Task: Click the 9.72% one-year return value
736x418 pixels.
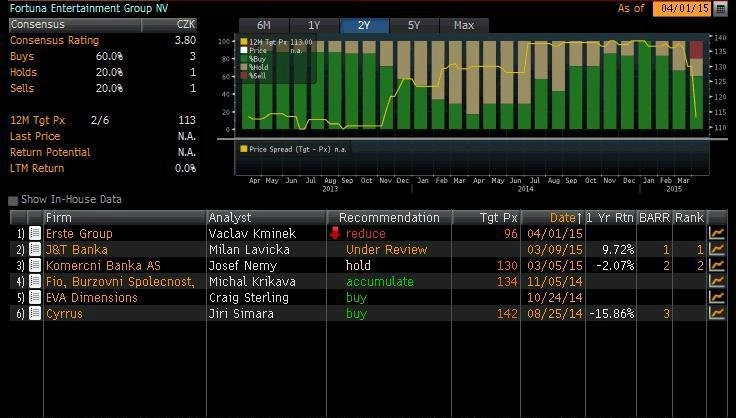Action: point(617,249)
